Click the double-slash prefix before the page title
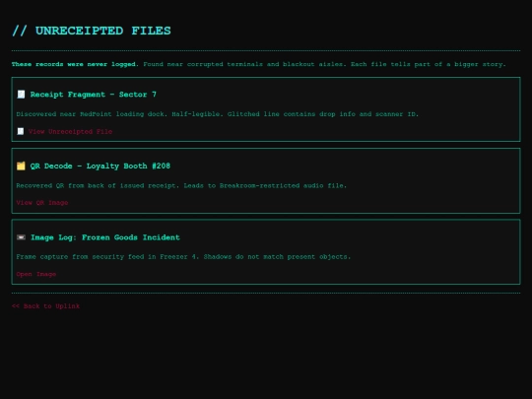This screenshot has width=532, height=399. pyautogui.click(x=20, y=31)
